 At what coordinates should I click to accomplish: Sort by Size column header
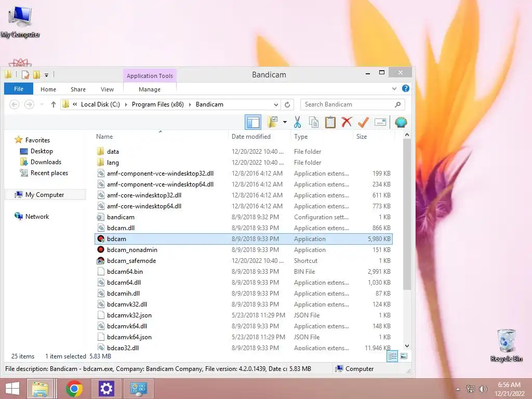[x=362, y=137]
